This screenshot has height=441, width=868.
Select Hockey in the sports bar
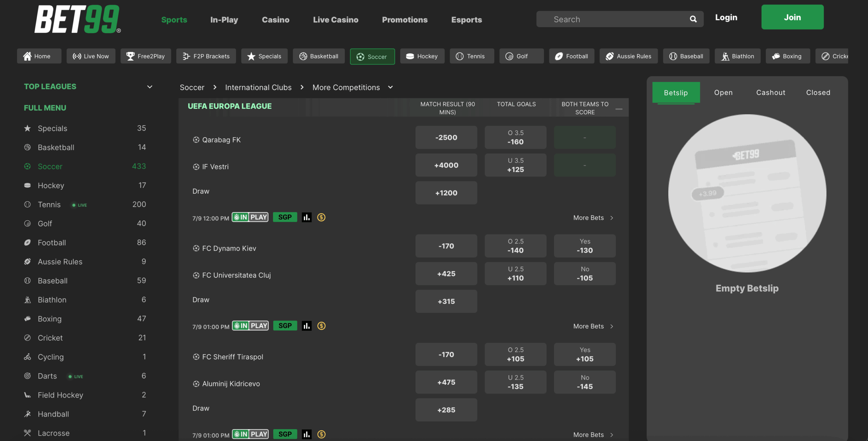422,56
